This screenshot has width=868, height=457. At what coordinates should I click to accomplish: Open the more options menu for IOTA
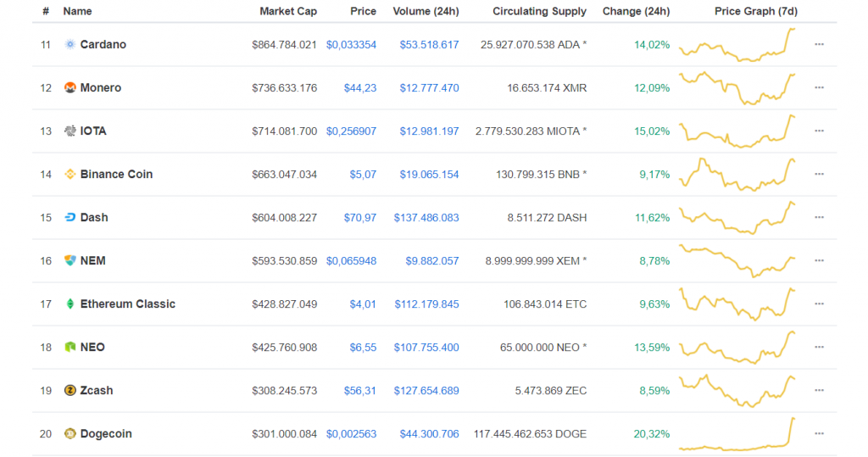coord(820,131)
